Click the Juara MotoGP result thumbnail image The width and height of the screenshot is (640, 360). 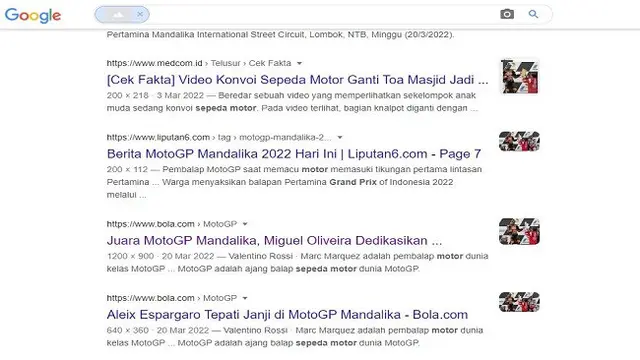519,231
